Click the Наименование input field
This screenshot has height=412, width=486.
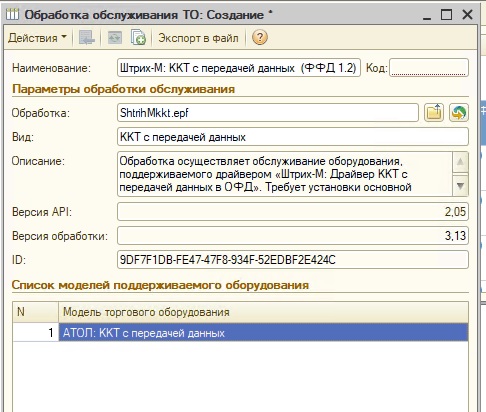[x=239, y=68]
